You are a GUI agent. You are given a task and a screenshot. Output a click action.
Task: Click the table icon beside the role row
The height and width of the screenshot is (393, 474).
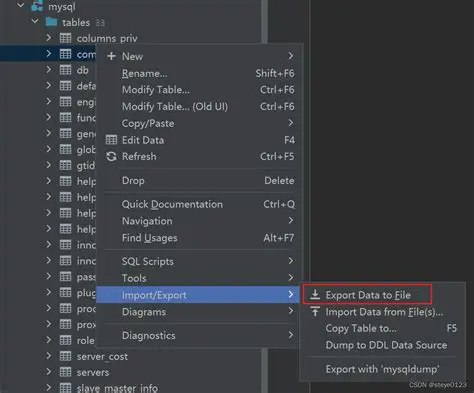click(x=65, y=340)
